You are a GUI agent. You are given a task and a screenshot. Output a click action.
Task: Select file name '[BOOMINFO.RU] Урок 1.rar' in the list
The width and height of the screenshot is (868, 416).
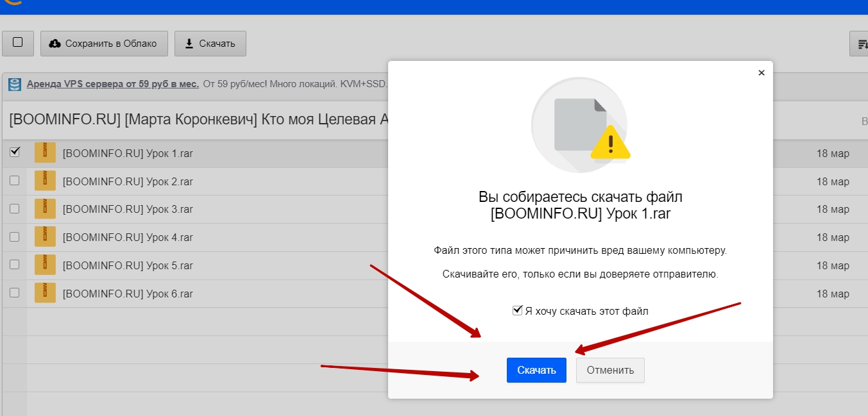coord(128,153)
